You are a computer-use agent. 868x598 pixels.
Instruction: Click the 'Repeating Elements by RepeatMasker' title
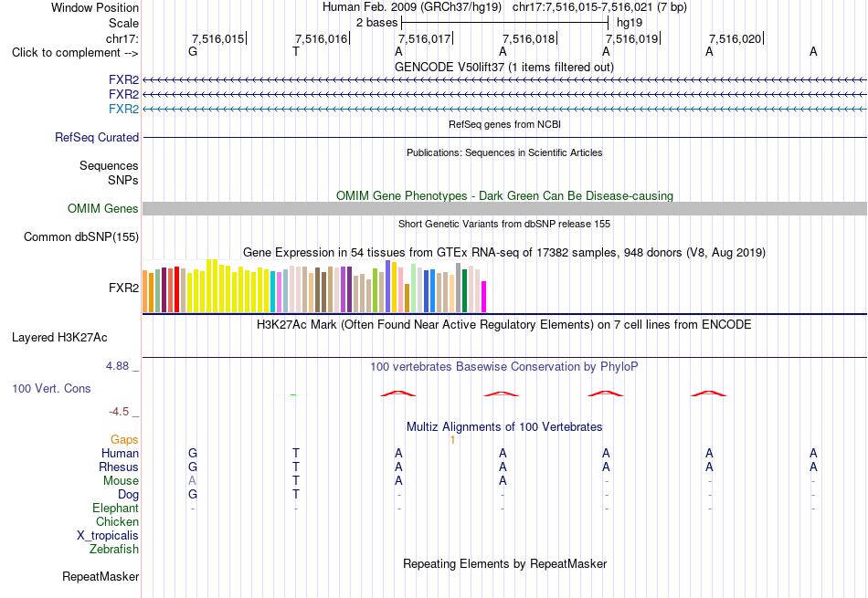click(x=505, y=563)
